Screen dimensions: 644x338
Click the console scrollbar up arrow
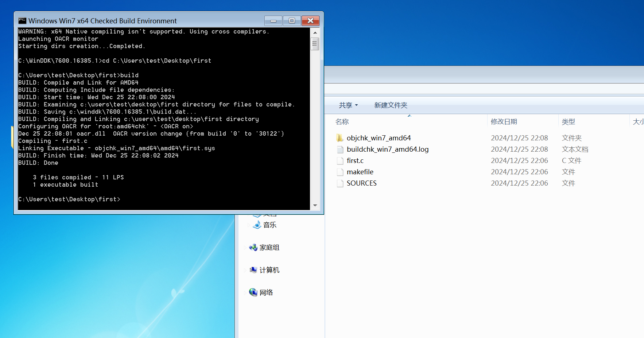[315, 32]
